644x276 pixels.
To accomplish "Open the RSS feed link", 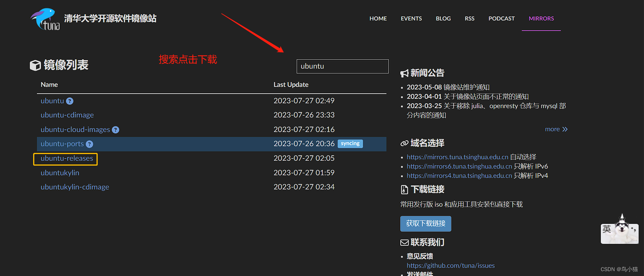I will coord(470,18).
